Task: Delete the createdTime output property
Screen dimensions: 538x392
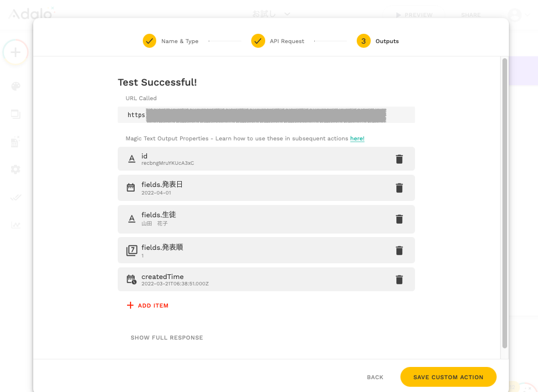Action: click(399, 280)
